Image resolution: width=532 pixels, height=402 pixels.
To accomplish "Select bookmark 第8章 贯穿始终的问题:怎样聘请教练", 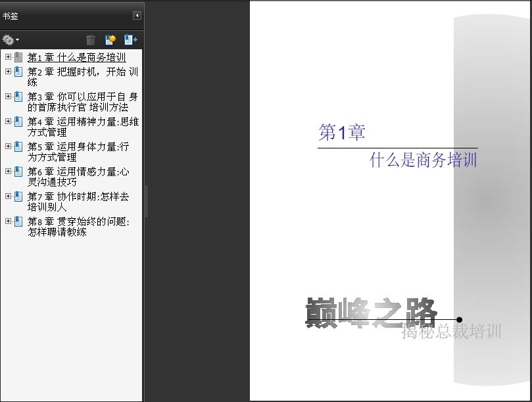I will pyautogui.click(x=78, y=227).
